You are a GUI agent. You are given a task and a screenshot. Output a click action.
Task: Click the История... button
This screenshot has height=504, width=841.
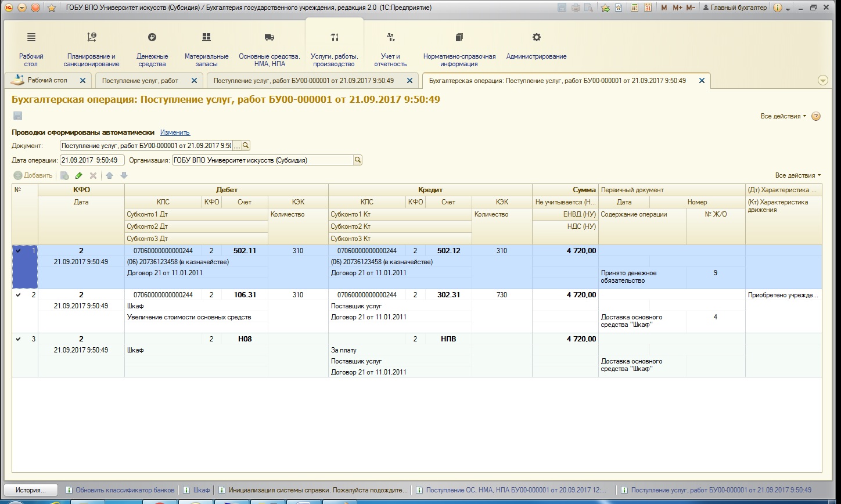coord(31,490)
